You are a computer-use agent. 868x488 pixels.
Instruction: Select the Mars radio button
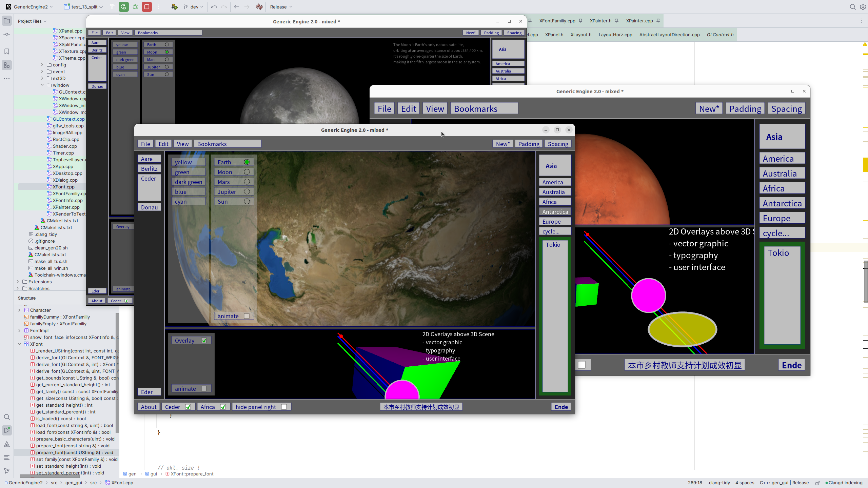[247, 182]
